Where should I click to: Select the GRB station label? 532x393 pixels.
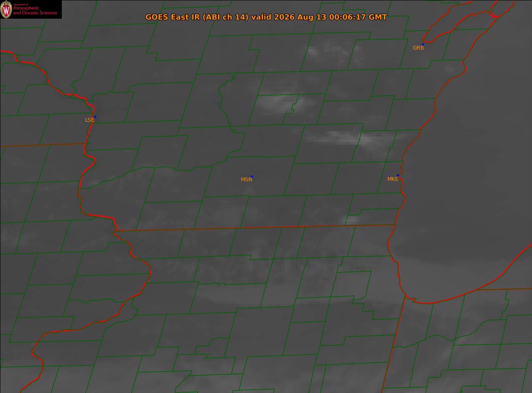click(418, 48)
